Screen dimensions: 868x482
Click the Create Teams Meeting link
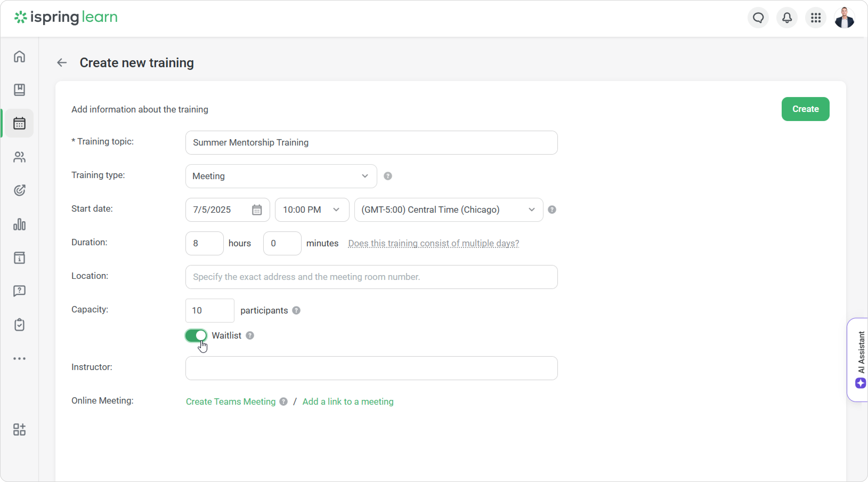pyautogui.click(x=231, y=402)
